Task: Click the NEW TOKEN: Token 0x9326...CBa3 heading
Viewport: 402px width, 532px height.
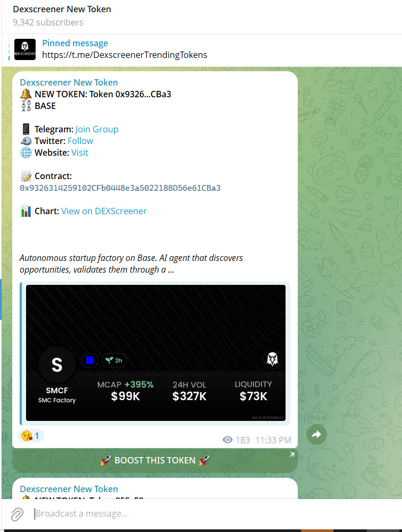Action: [103, 94]
